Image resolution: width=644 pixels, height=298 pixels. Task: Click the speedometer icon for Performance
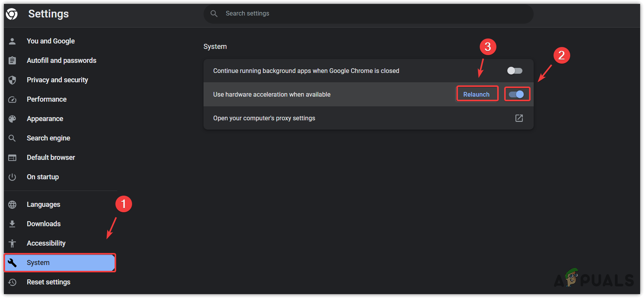[x=12, y=99]
